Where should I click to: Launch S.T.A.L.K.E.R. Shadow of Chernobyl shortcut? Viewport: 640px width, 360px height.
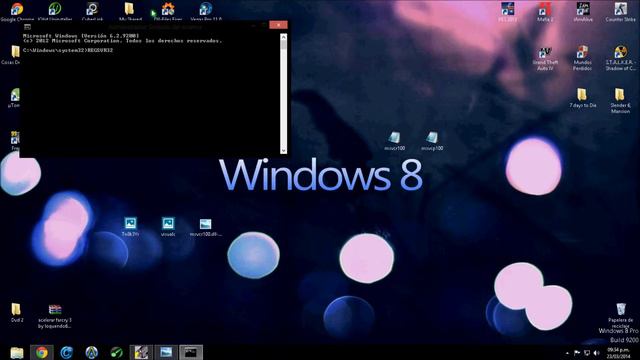620,58
